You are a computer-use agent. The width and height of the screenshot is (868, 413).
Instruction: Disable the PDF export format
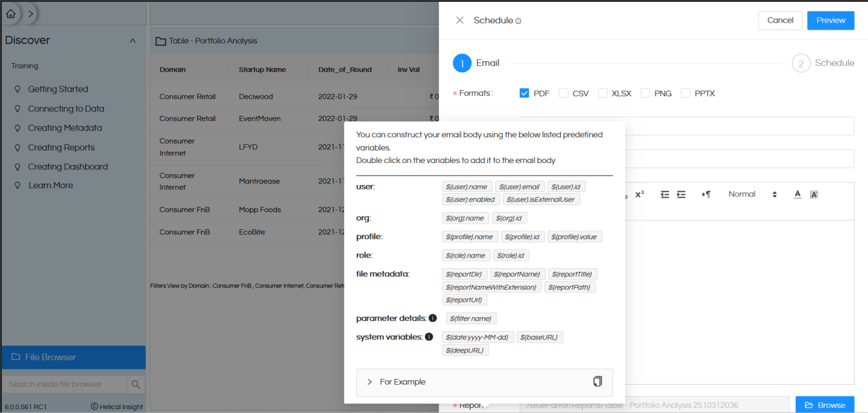click(524, 93)
